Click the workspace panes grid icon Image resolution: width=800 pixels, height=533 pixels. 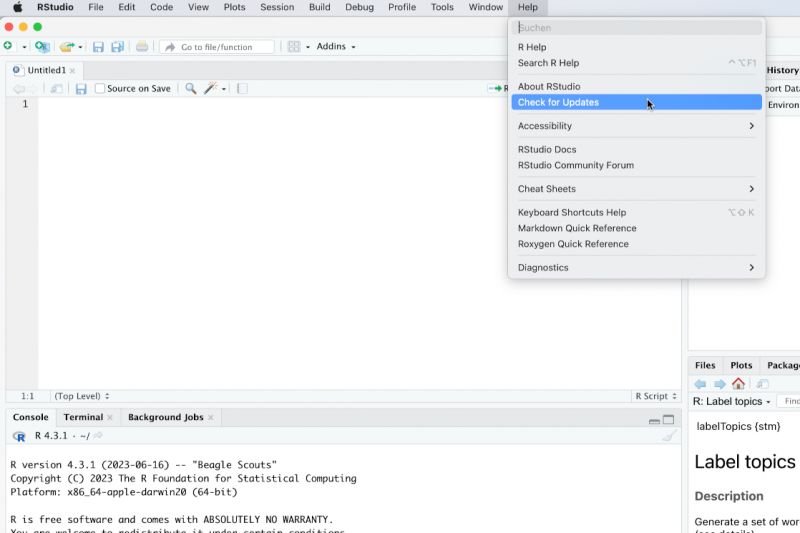click(x=294, y=46)
